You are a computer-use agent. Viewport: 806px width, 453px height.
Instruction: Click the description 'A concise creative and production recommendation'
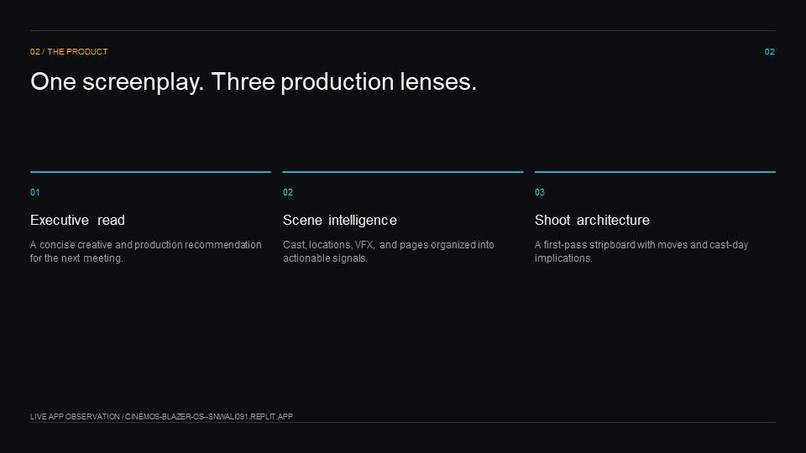point(145,251)
